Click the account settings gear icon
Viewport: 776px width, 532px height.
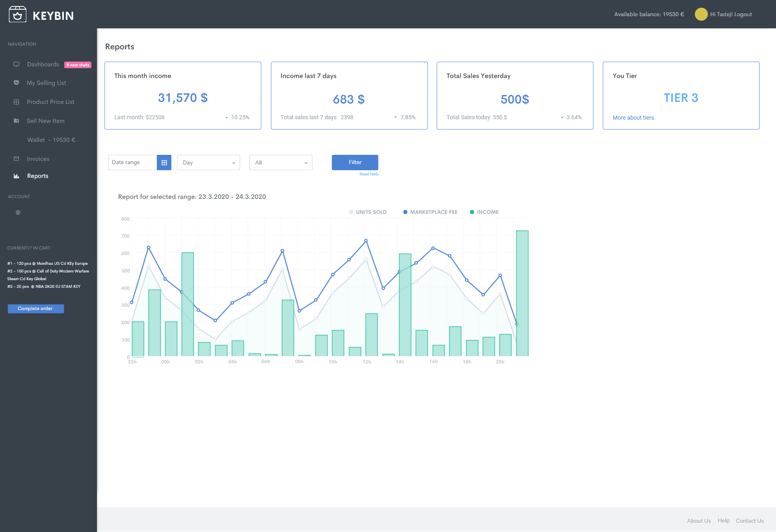click(18, 212)
